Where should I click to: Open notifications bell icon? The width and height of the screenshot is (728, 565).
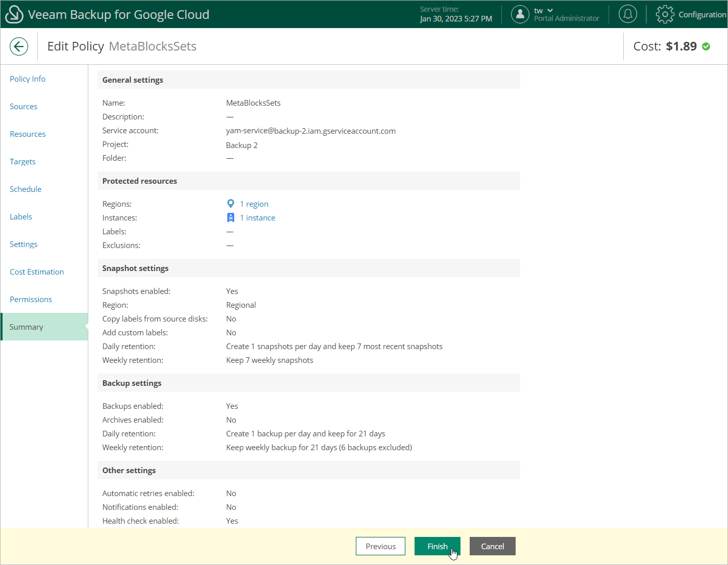(628, 14)
